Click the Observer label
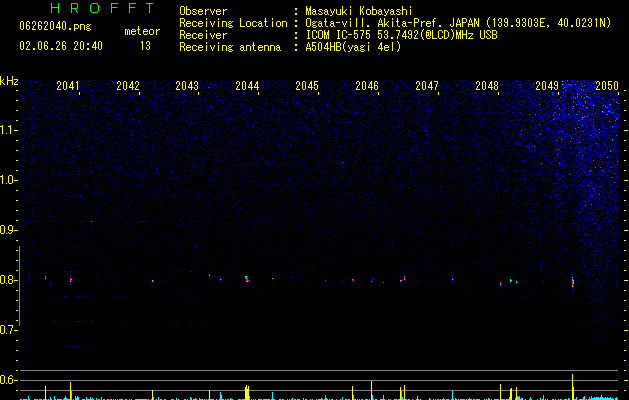This screenshot has width=629, height=400. pos(203,11)
